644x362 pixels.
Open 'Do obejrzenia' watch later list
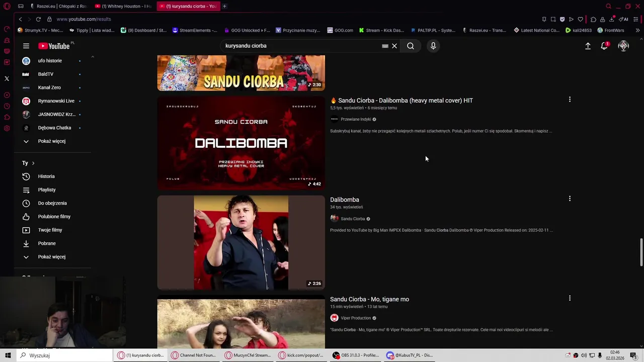point(52,203)
